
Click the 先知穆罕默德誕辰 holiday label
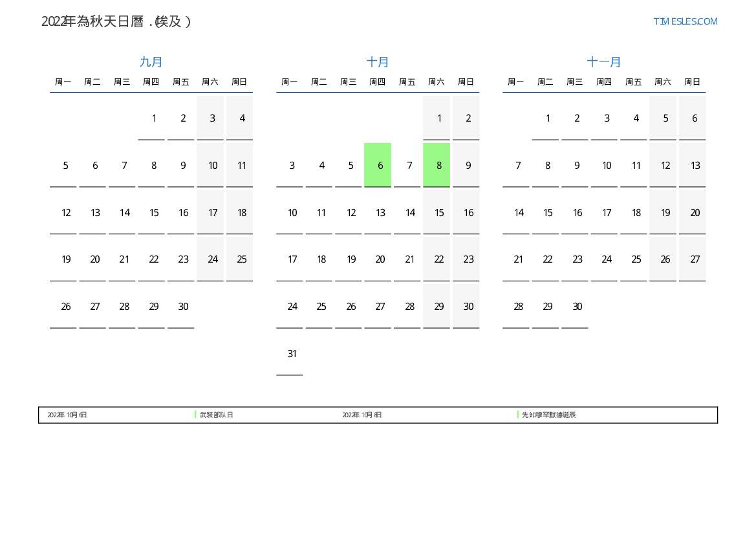click(548, 415)
